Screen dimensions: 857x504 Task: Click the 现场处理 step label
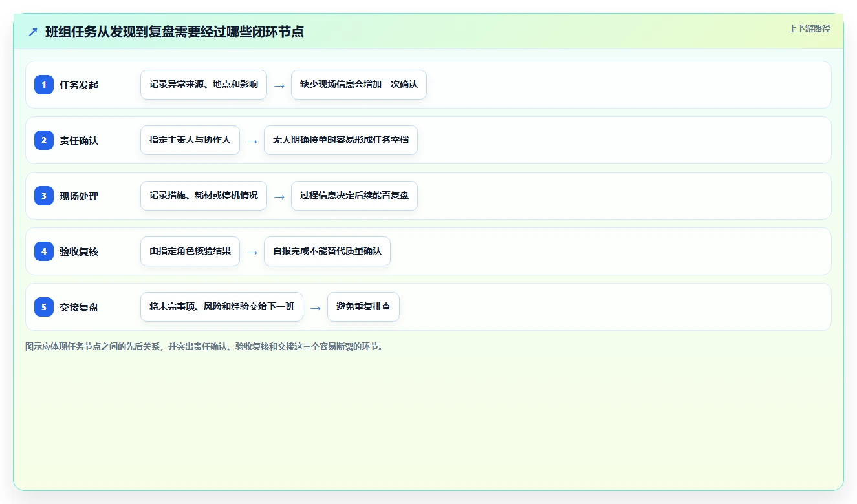(79, 196)
